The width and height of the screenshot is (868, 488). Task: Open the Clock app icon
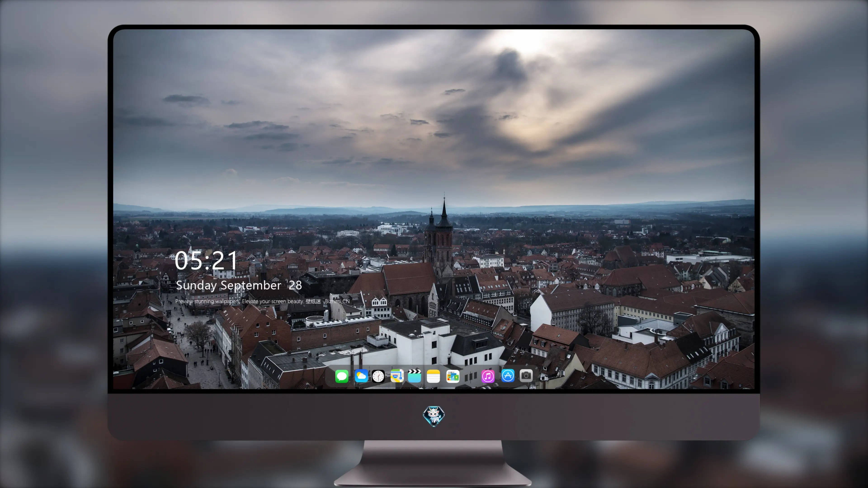[x=378, y=376]
